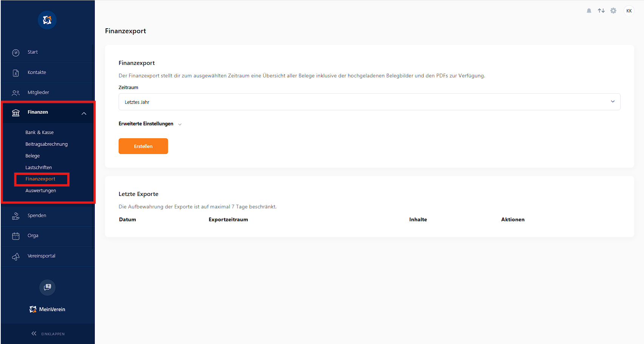Image resolution: width=644 pixels, height=344 pixels.
Task: Expand Erweiterte Einstellungen section
Action: [x=150, y=124]
